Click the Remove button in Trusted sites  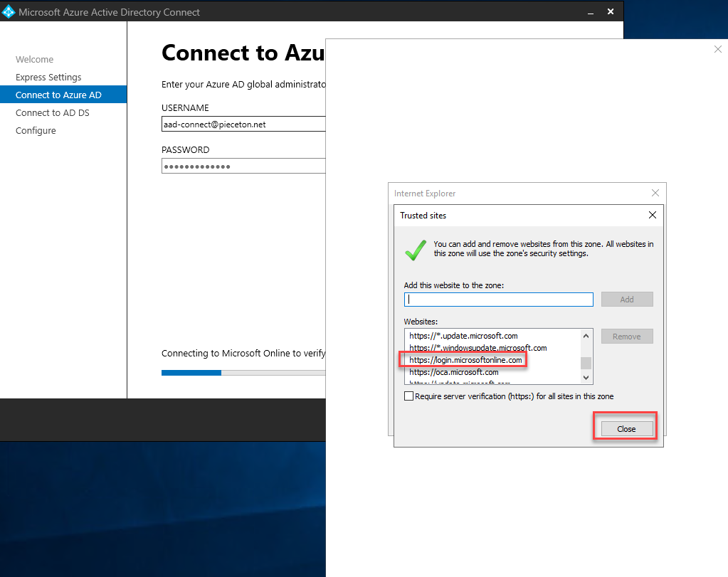627,337
